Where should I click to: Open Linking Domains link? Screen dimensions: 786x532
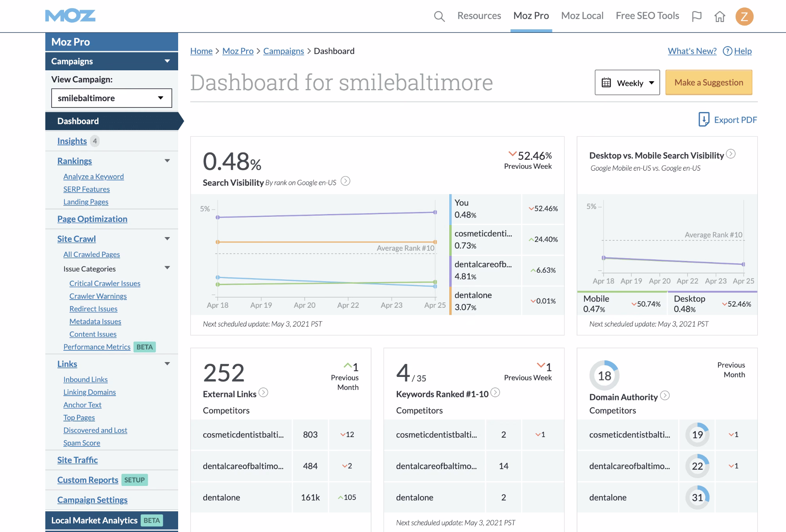[x=89, y=392]
